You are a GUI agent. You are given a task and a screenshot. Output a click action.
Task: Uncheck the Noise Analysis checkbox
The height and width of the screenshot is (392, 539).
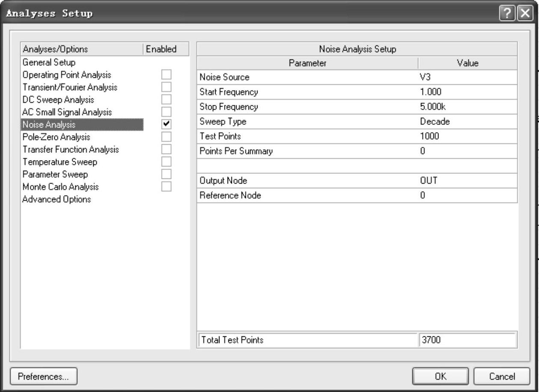point(166,125)
